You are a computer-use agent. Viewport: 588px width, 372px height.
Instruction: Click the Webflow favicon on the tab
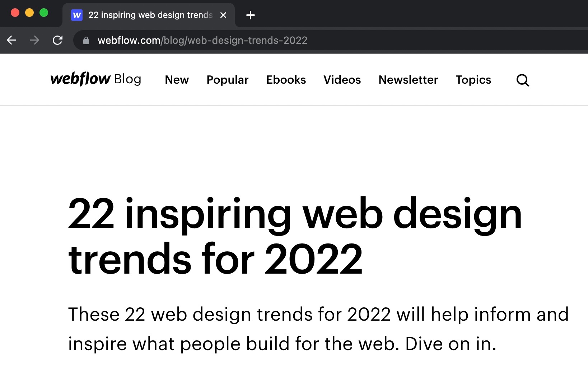click(x=77, y=15)
